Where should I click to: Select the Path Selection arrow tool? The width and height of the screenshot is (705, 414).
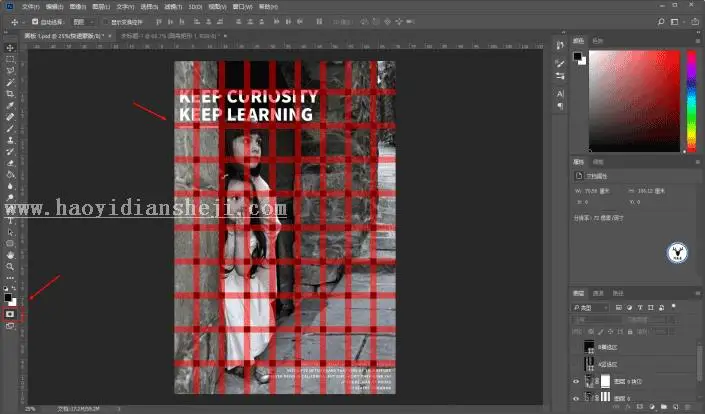coord(10,232)
